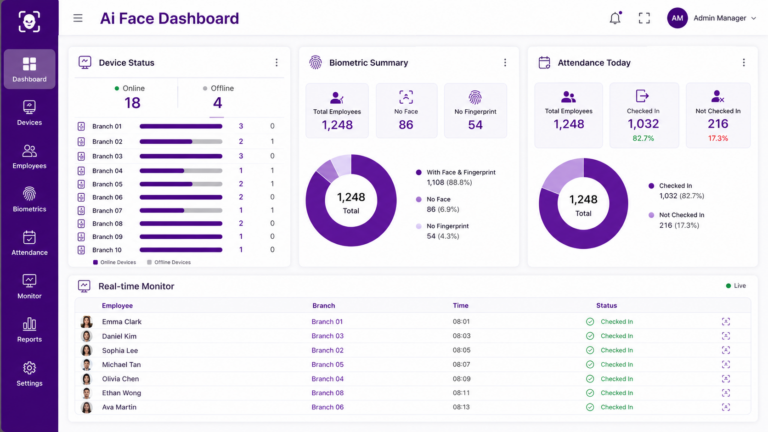Click the Real-time Monitor header icon
The width and height of the screenshot is (768, 432).
point(84,286)
